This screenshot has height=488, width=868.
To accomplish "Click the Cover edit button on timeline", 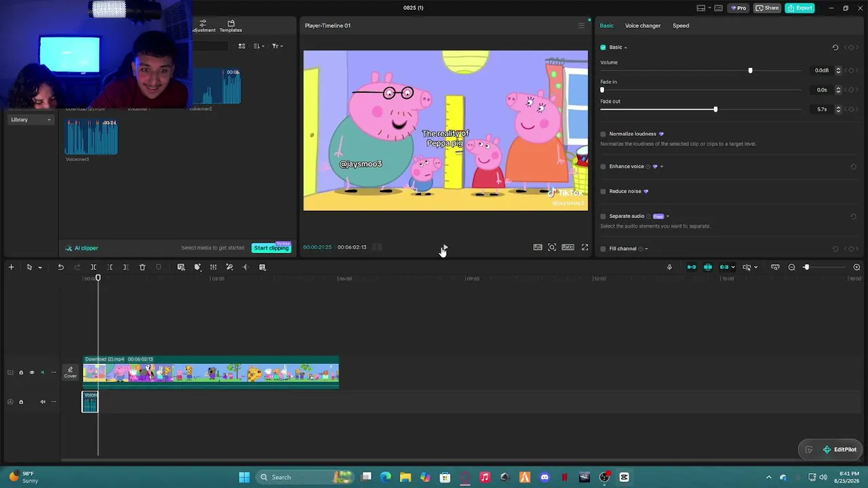I will click(71, 372).
